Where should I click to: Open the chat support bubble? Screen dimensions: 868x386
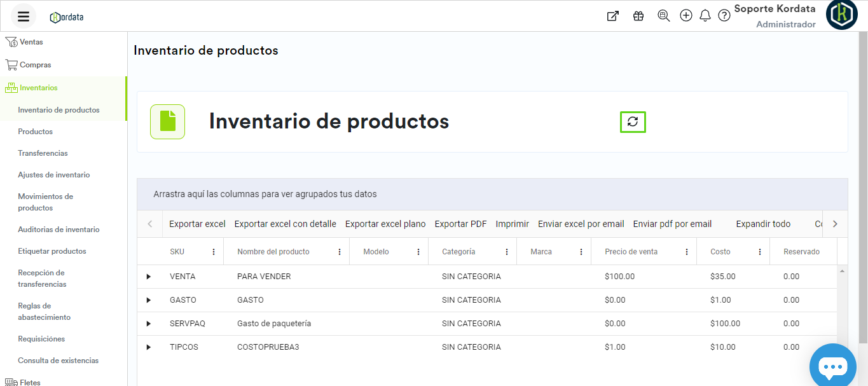(x=832, y=366)
